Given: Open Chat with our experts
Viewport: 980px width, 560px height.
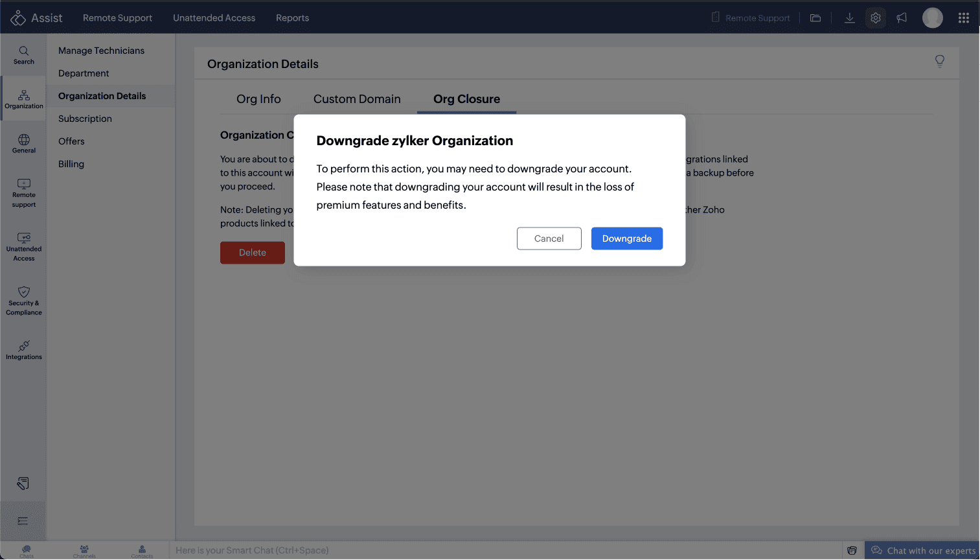Looking at the screenshot, I should coord(923,550).
